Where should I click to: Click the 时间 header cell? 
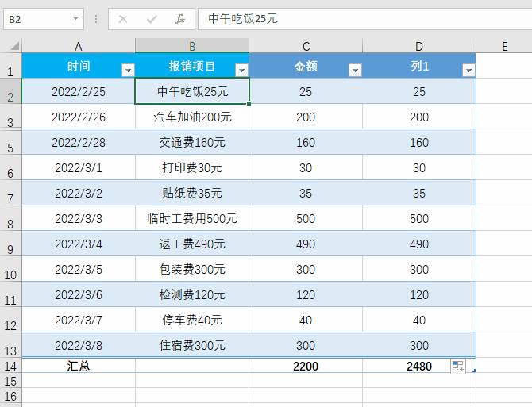tap(79, 66)
